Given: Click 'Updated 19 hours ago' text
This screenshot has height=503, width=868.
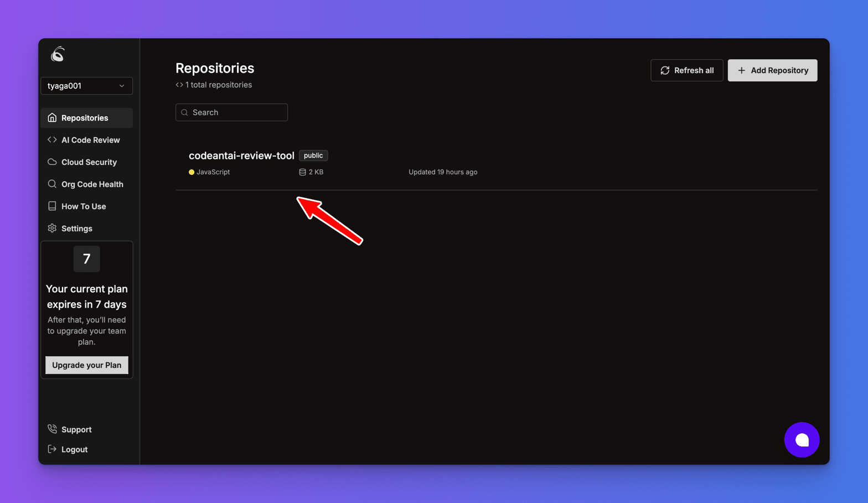Looking at the screenshot, I should click(443, 172).
